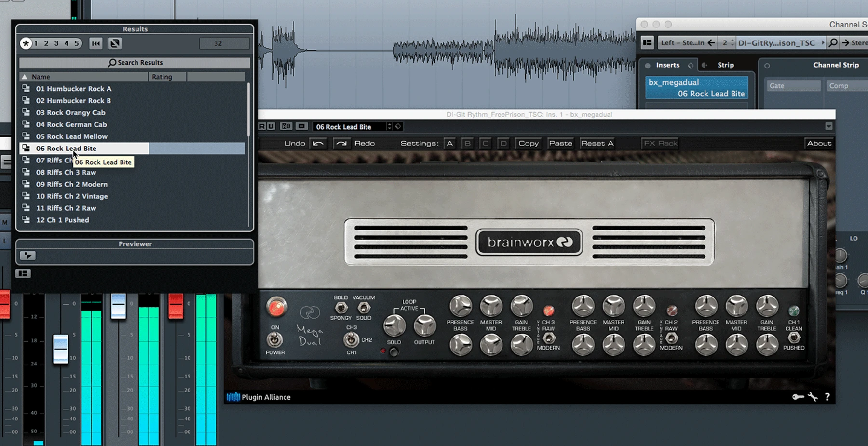
Task: Open the window layout icon below Previewer
Action: (x=23, y=273)
